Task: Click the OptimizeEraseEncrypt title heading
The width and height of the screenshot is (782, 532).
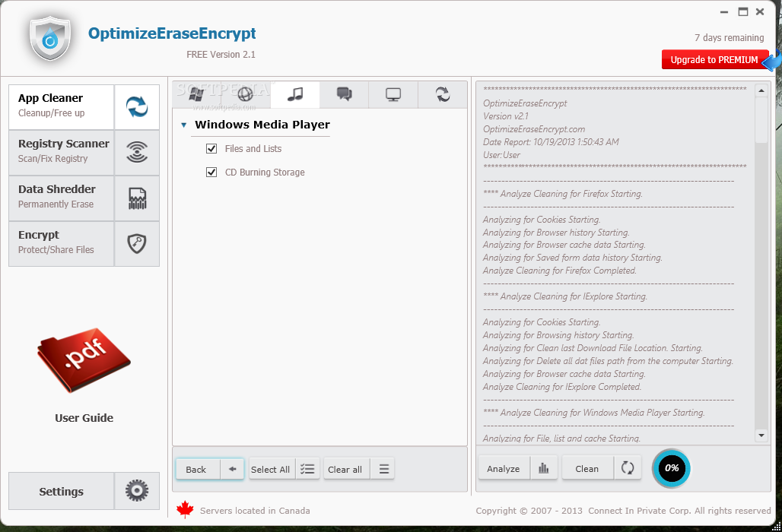Action: (x=172, y=33)
